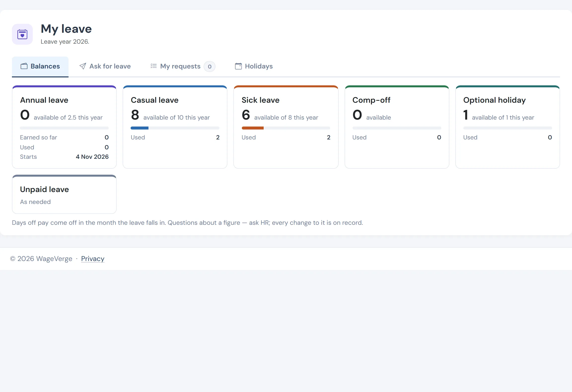Click the Comp-off progress bar
572x392 pixels.
click(397, 128)
